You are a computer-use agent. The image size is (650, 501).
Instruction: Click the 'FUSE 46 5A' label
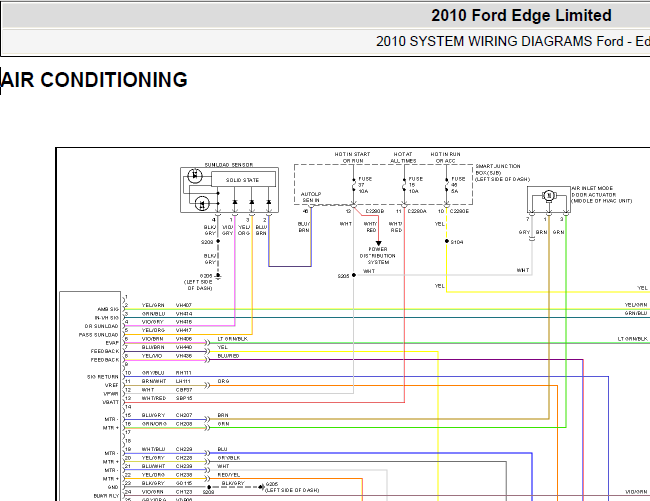point(458,185)
